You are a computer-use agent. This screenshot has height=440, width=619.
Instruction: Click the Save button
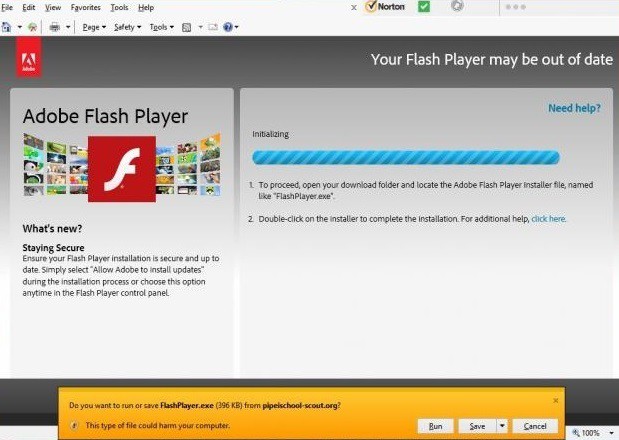pyautogui.click(x=477, y=426)
